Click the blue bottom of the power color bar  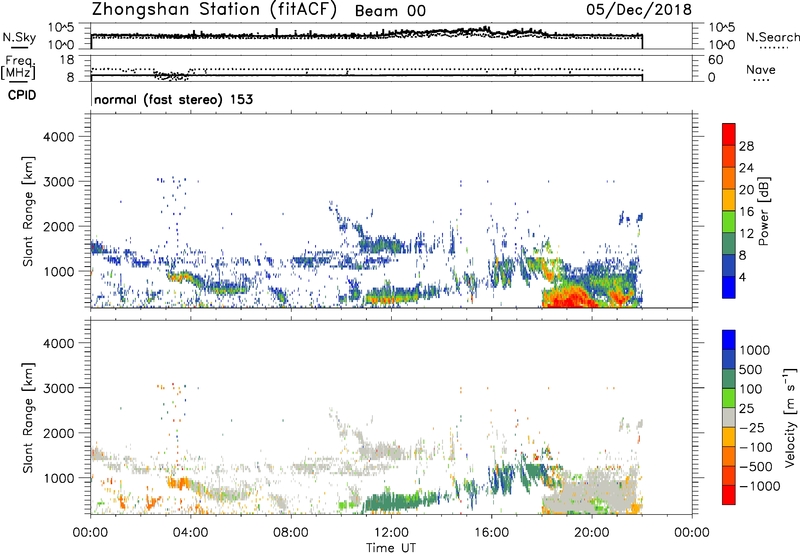click(x=729, y=287)
